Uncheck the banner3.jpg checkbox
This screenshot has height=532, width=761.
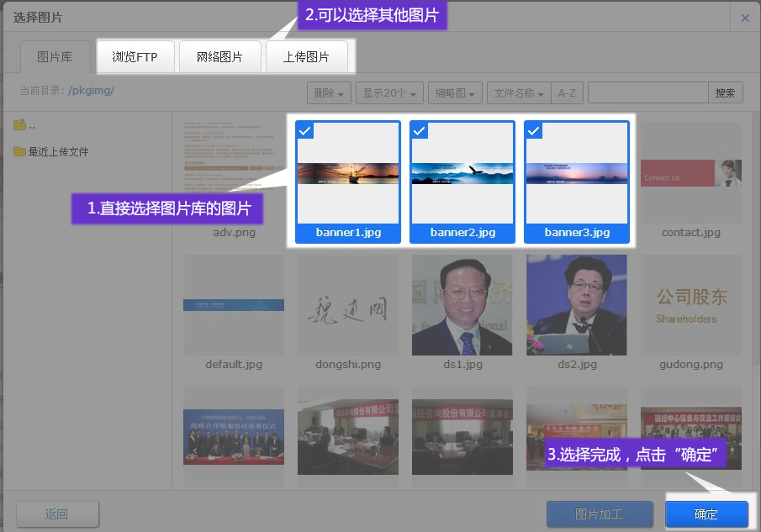click(x=534, y=130)
